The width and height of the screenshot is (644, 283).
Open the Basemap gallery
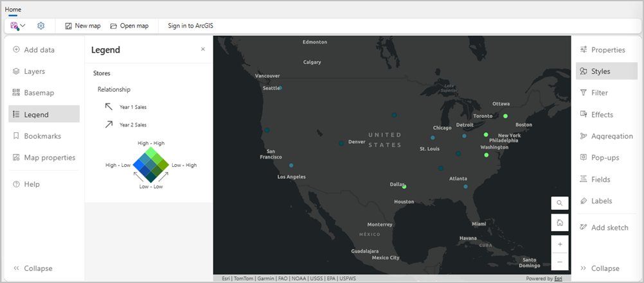[x=44, y=93]
